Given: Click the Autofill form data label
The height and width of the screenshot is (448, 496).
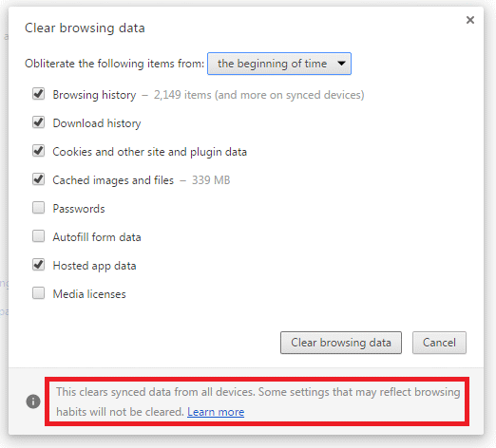Looking at the screenshot, I should 97,237.
